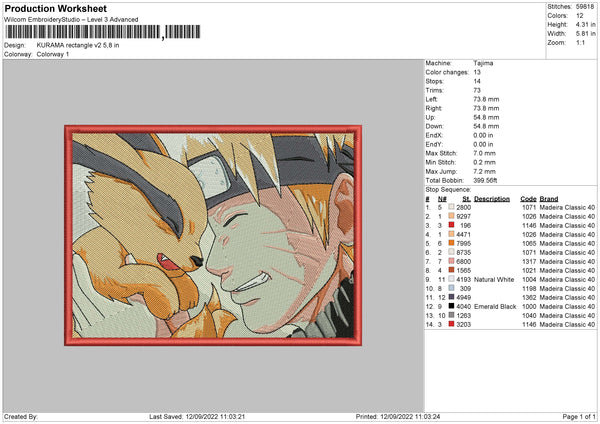
Task: Pick the color swatch for stop 1 (2800 stitches)
Action: coord(452,207)
